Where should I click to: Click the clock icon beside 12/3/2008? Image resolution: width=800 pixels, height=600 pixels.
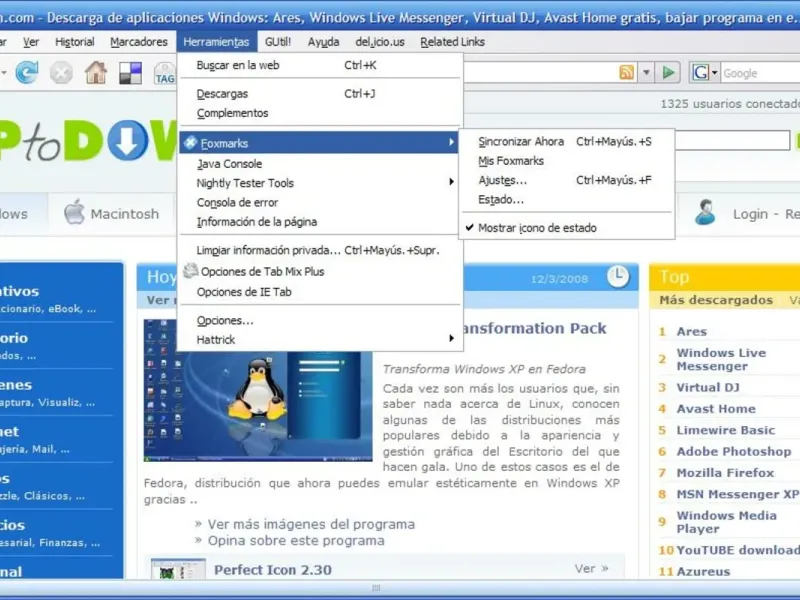click(618, 276)
